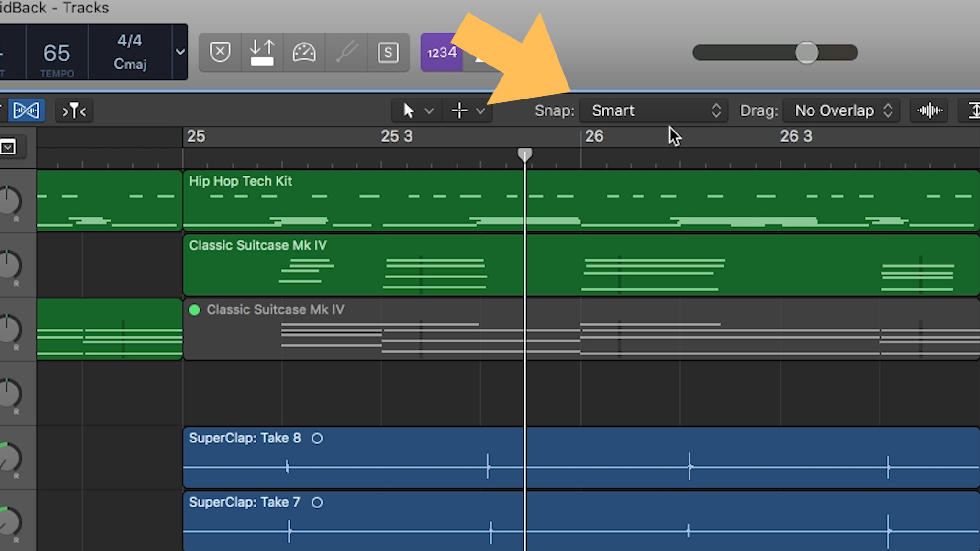
Task: Click bar 25 in the ruler
Action: pos(196,136)
